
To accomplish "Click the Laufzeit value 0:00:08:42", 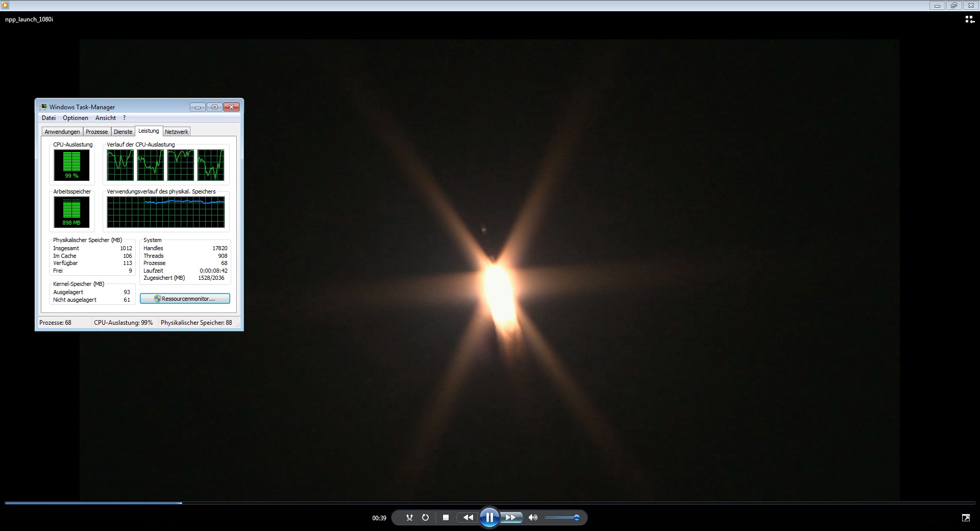I will point(213,271).
